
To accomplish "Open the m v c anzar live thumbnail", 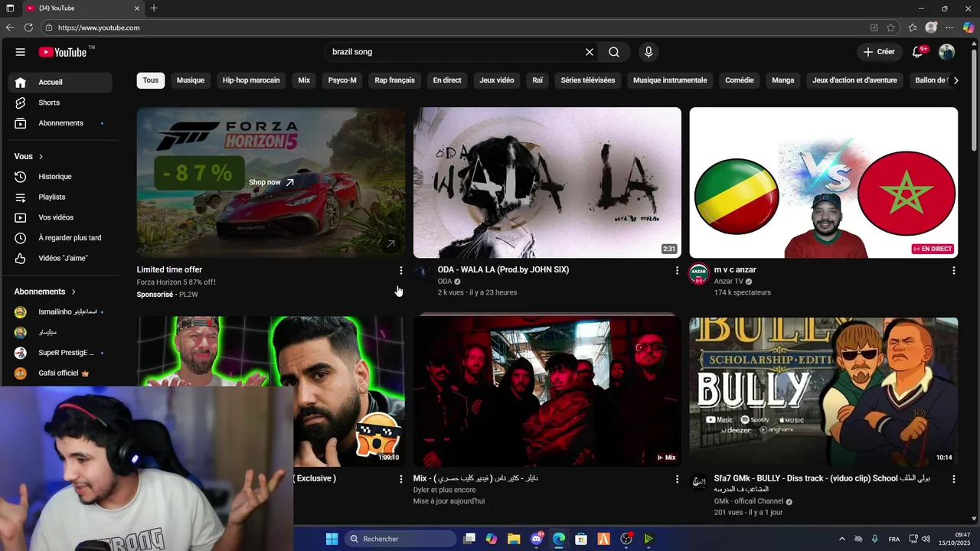I will point(824,182).
